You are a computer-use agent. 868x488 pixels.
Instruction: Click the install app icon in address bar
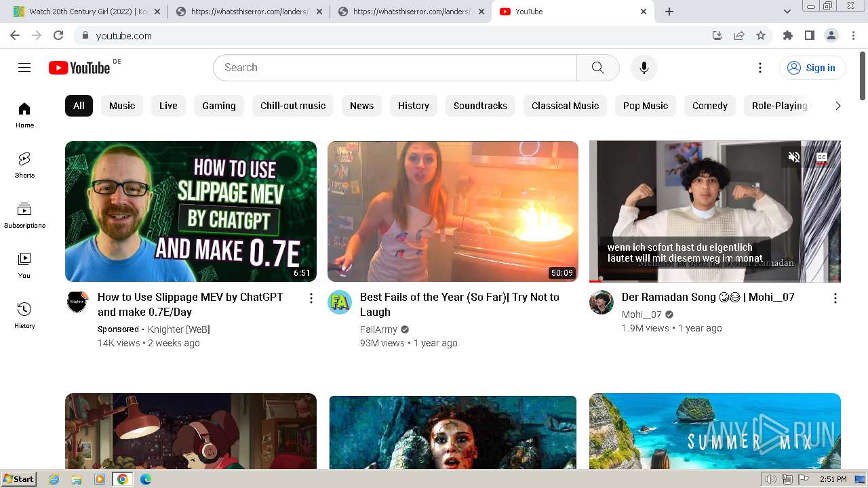[717, 35]
